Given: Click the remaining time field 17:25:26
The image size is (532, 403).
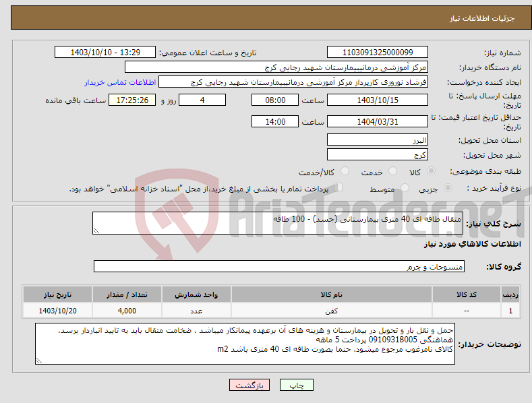Looking at the screenshot, I should tap(132, 100).
